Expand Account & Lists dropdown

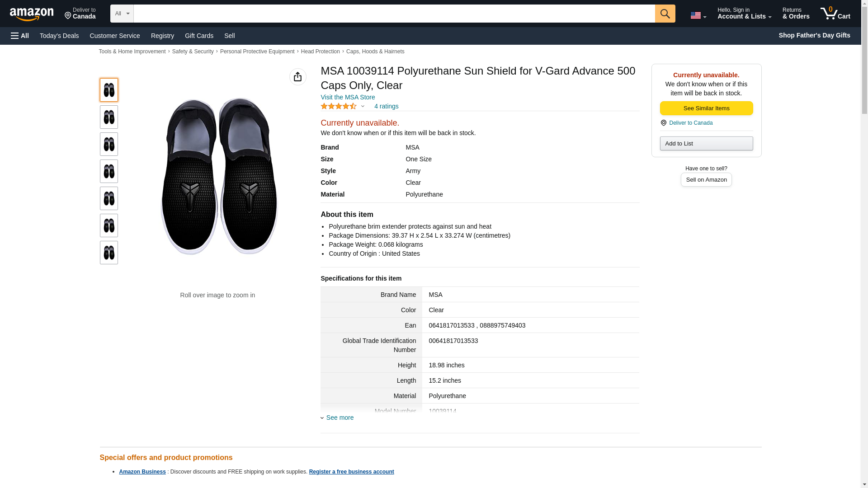coord(744,14)
